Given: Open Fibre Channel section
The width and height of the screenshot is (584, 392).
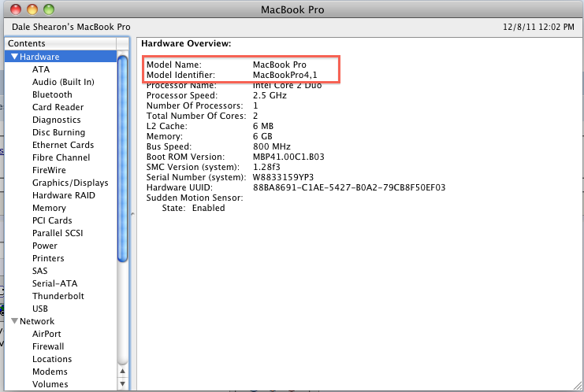Looking at the screenshot, I should point(61,157).
